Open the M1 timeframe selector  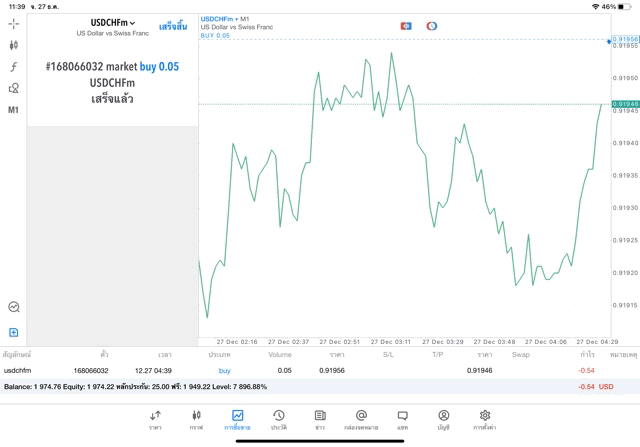coord(14,110)
